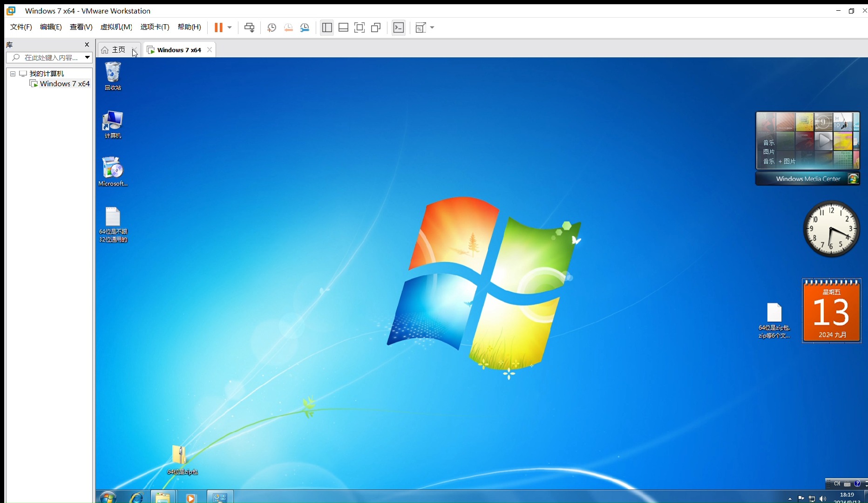868x503 pixels.
Task: Click the stretch guest display icon
Action: [420, 27]
